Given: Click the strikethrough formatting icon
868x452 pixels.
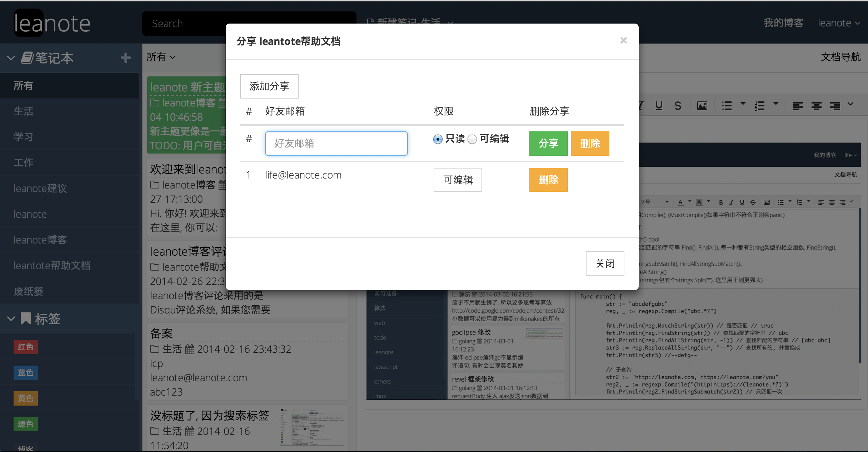Looking at the screenshot, I should 678,106.
